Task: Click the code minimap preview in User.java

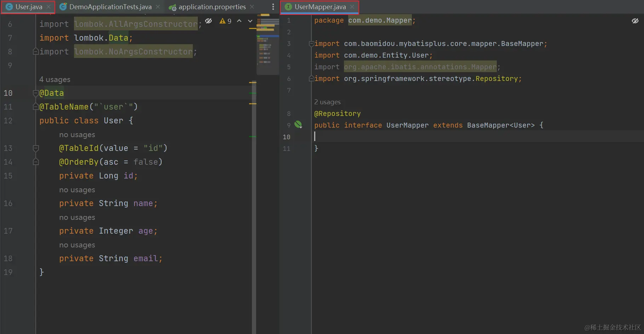Action: pos(268,44)
